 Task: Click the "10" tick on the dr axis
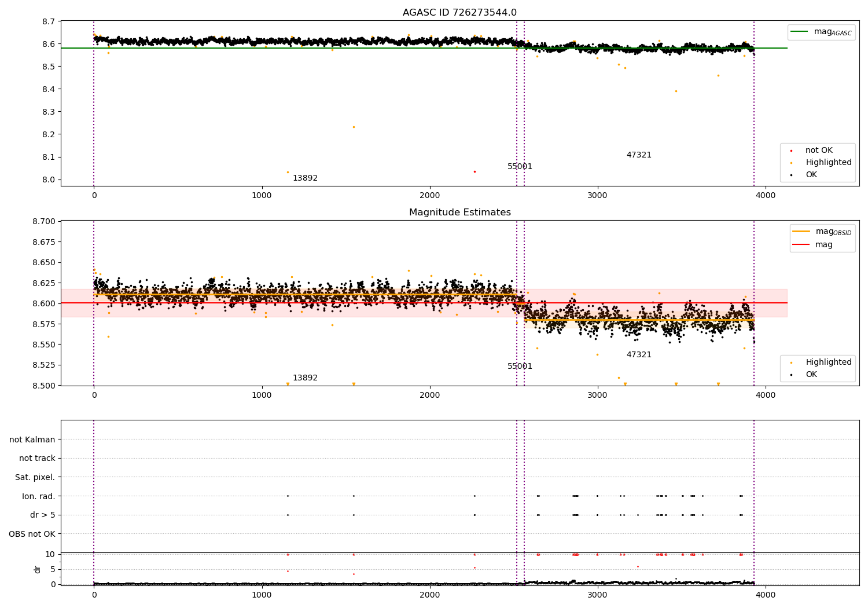tap(50, 555)
